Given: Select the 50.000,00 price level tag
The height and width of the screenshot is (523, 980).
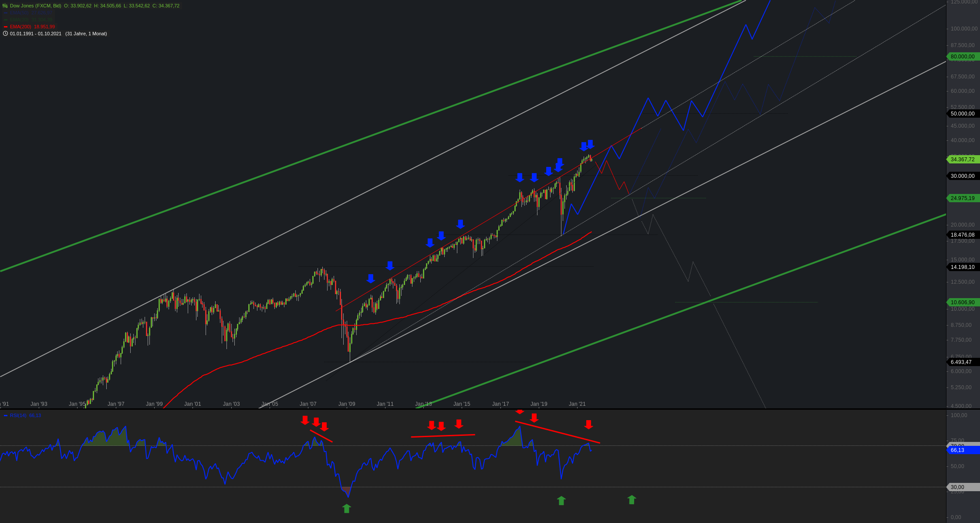Looking at the screenshot, I should pyautogui.click(x=963, y=114).
